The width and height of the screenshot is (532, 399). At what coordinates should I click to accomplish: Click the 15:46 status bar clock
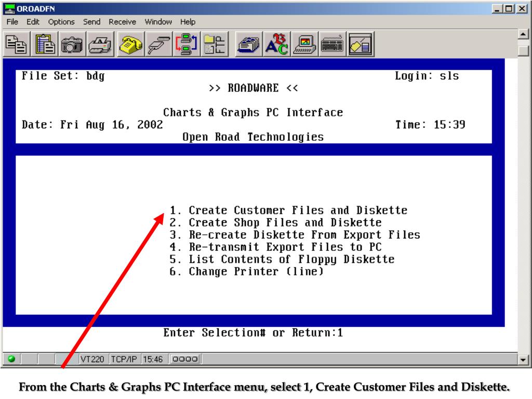tap(153, 359)
